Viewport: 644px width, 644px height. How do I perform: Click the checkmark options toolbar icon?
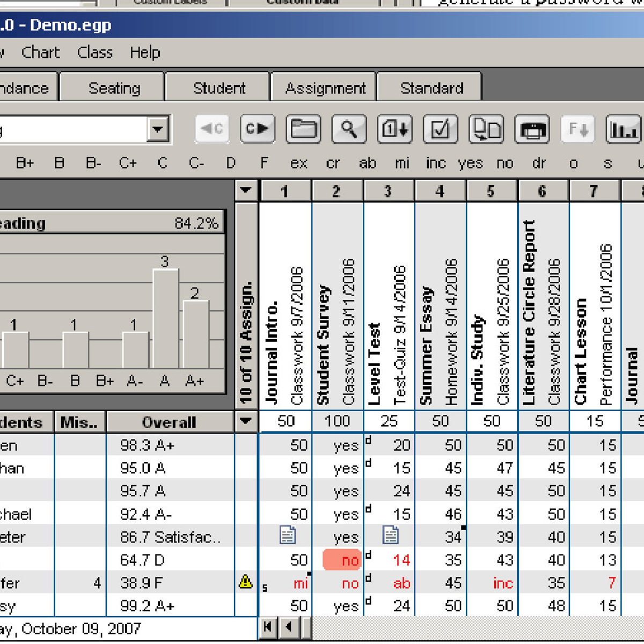click(441, 129)
